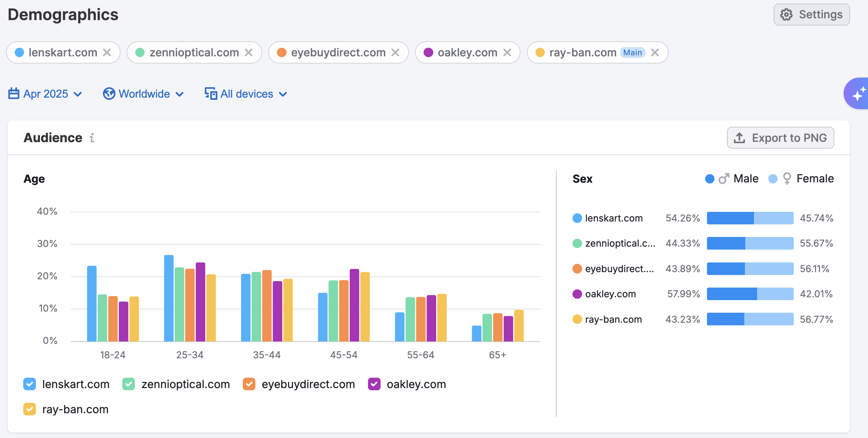Click the calendar icon next to Apr 2025
868x438 pixels.
[14, 94]
